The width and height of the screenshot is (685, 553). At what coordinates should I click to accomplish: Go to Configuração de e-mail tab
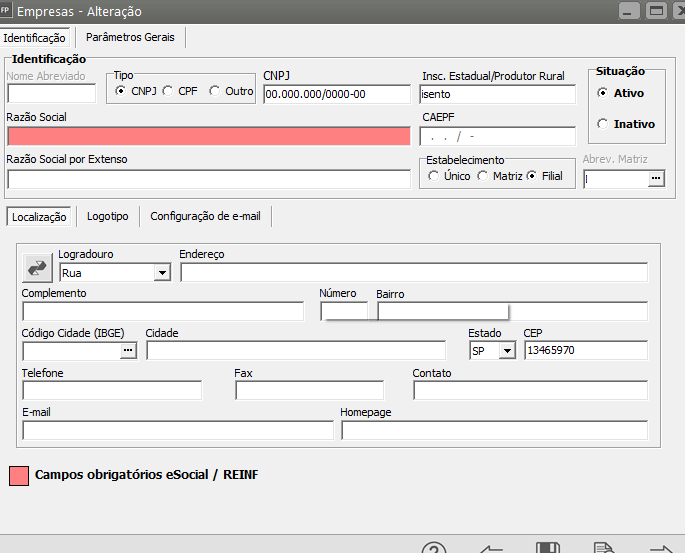pos(205,216)
